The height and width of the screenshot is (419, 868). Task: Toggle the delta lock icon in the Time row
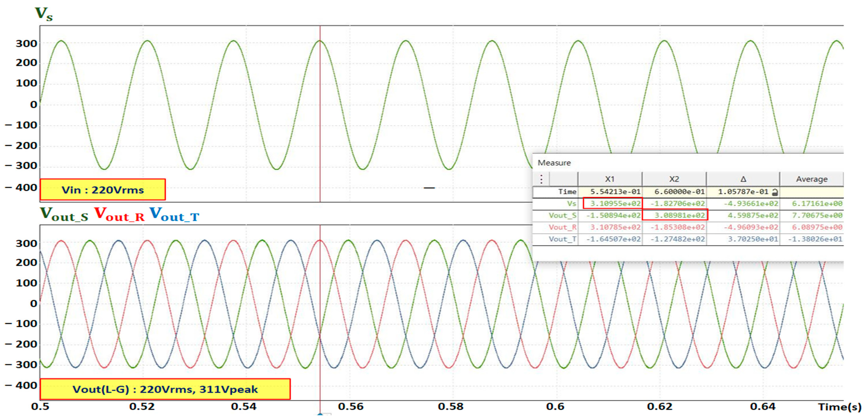click(x=775, y=192)
